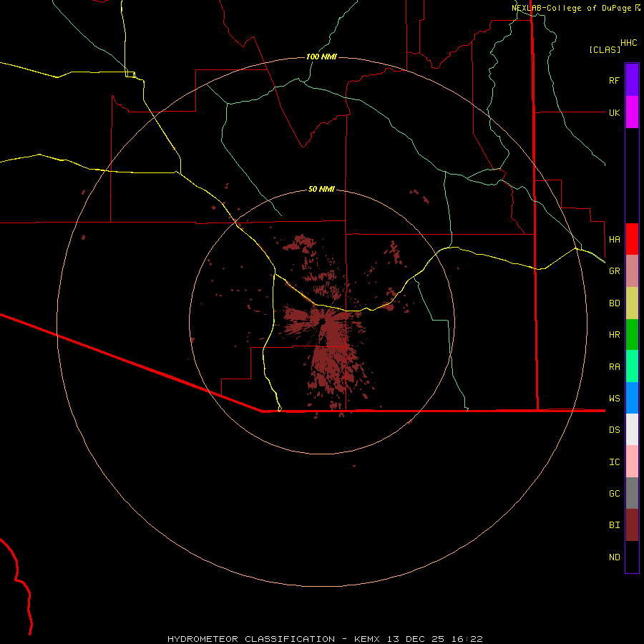Image resolution: width=644 pixels, height=644 pixels.
Task: Click the IC light pink legend swatch
Action: 632,462
